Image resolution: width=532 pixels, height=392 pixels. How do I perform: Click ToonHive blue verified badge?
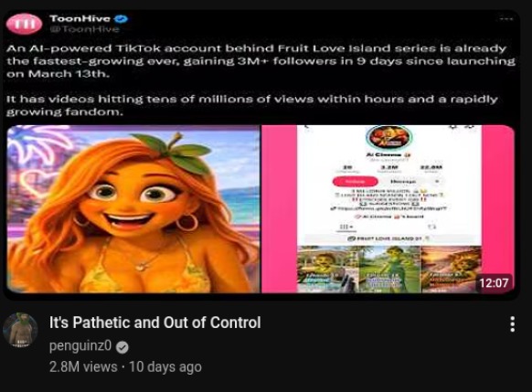tap(121, 18)
